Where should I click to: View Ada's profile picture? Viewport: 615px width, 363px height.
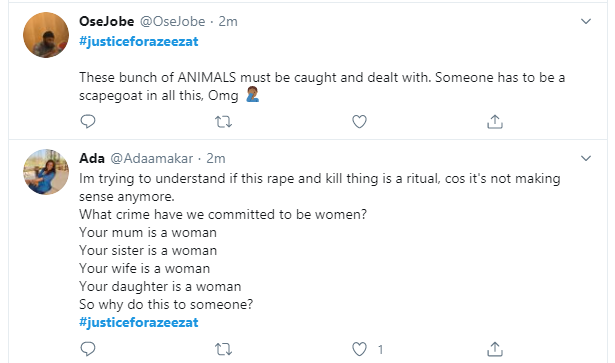tap(46, 172)
